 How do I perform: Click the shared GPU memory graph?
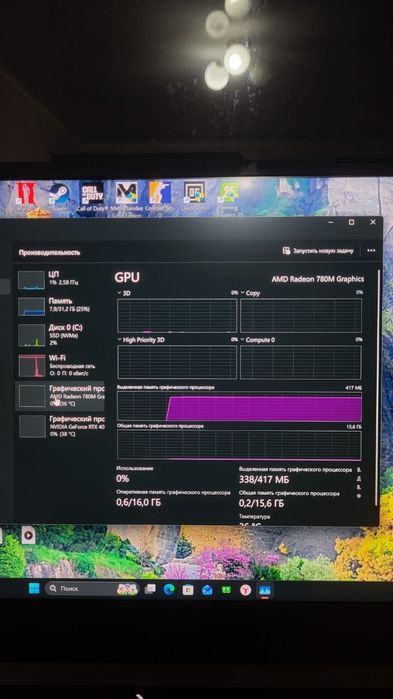[x=239, y=445]
